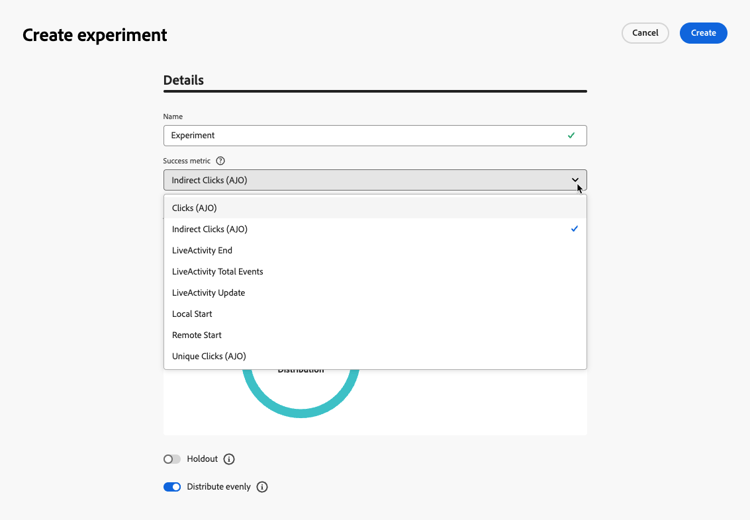Click the Distribute evenly info icon

pyautogui.click(x=262, y=487)
